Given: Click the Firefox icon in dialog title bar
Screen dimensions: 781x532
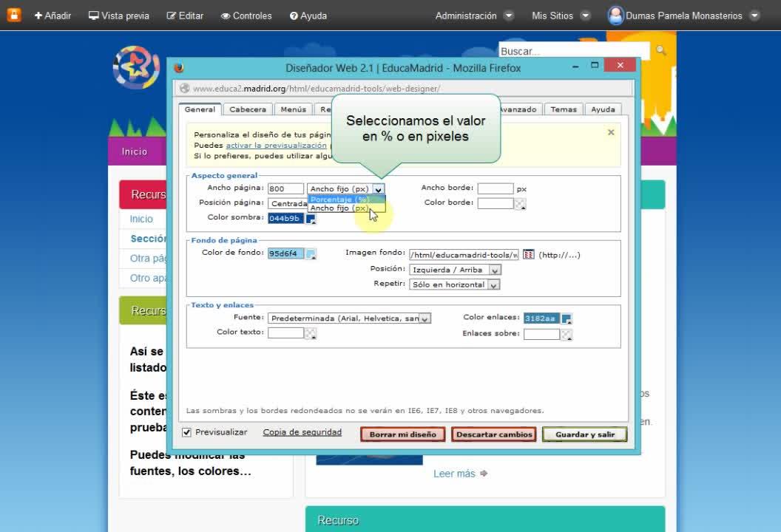Looking at the screenshot, I should click(x=179, y=68).
